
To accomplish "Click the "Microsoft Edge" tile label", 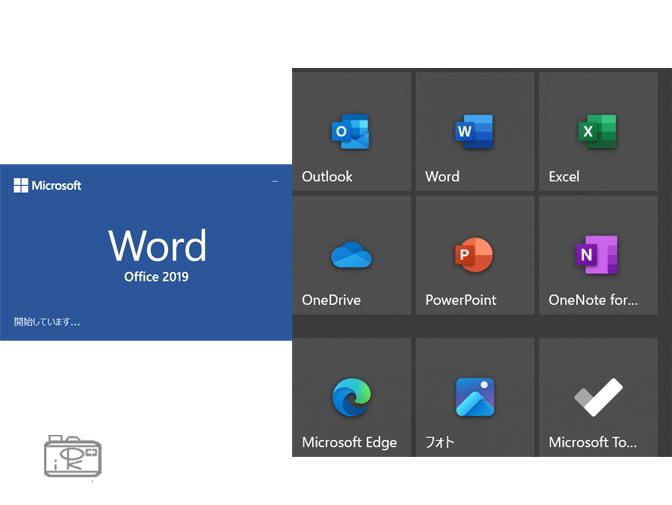I will click(x=349, y=442).
